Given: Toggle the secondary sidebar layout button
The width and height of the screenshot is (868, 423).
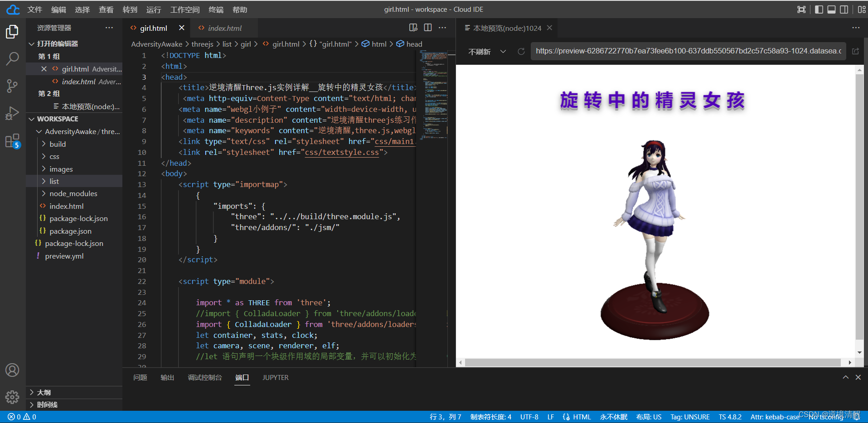Looking at the screenshot, I should 844,10.
